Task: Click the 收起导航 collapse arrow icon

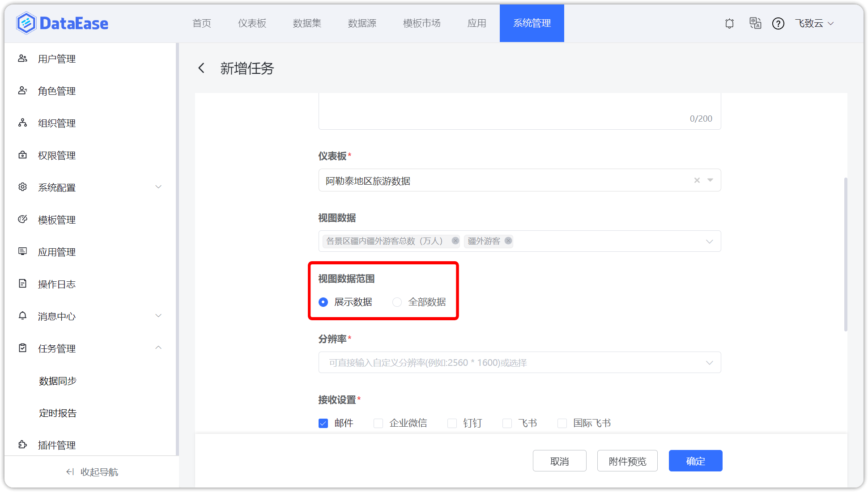Action: coord(70,472)
